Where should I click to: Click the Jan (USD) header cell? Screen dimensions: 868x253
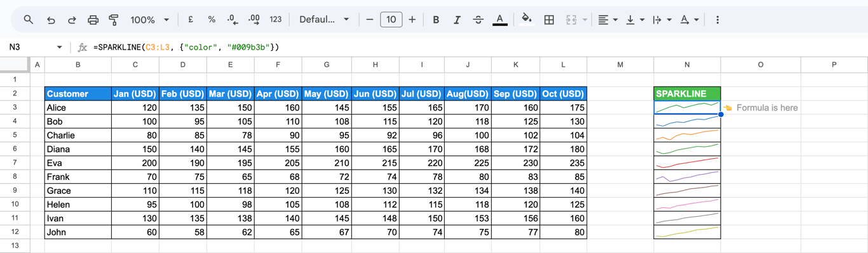pos(135,93)
